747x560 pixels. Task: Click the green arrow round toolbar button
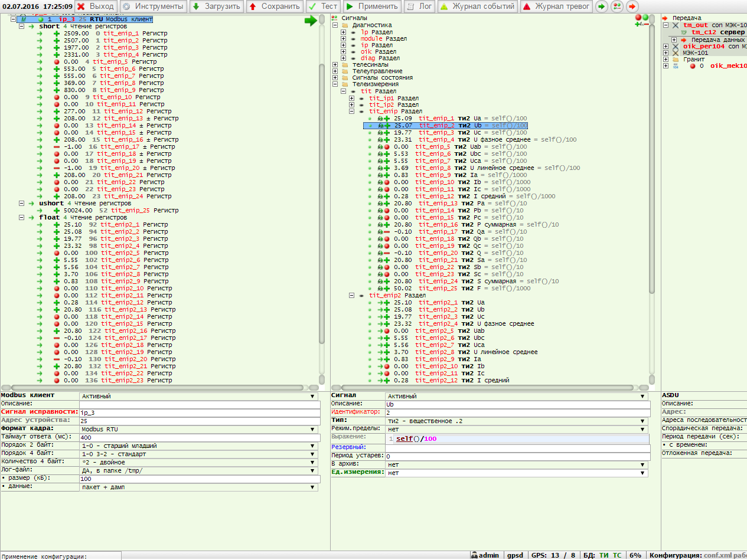pyautogui.click(x=601, y=6)
